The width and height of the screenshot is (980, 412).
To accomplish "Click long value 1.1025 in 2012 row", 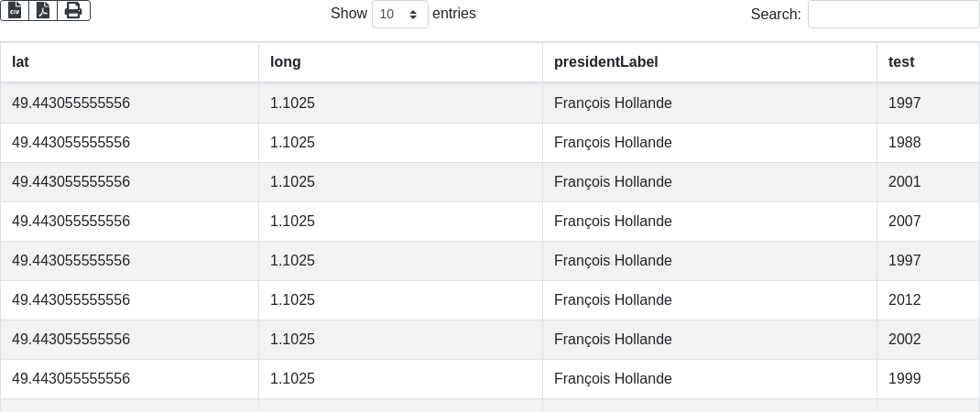I will [292, 300].
